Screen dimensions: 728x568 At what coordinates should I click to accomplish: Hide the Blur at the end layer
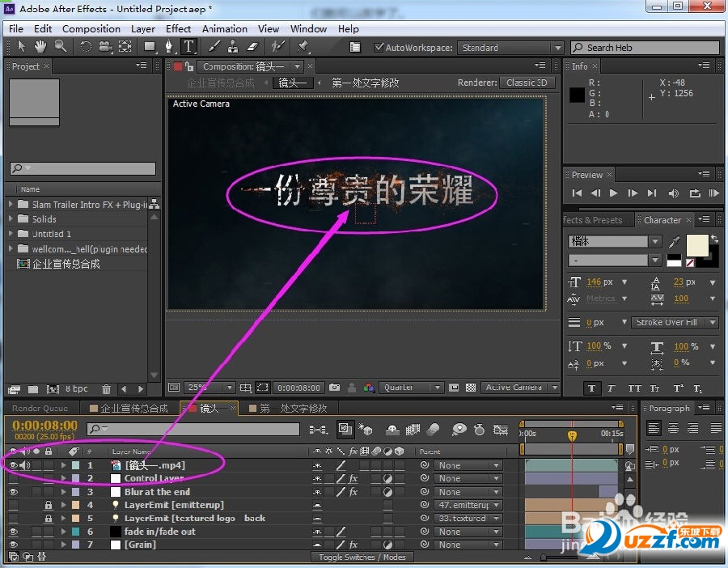13,492
